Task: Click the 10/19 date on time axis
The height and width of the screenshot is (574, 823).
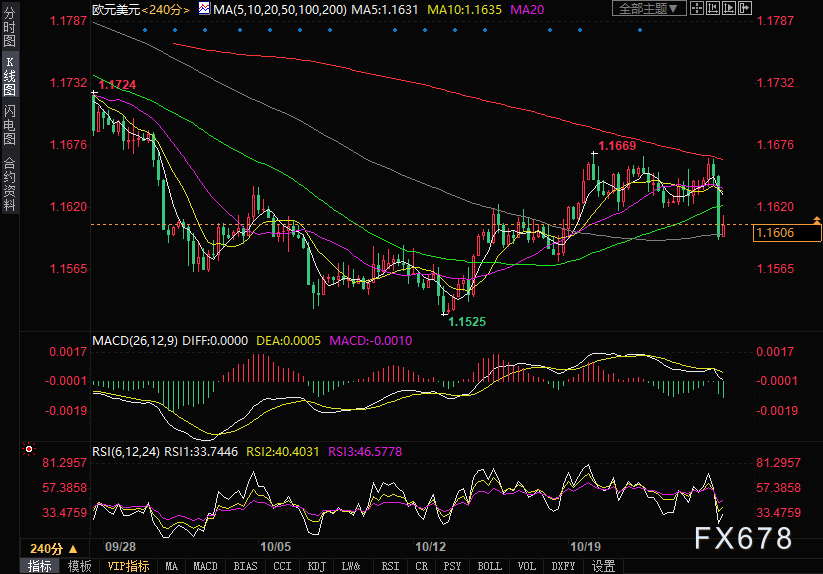Action: tap(585, 547)
